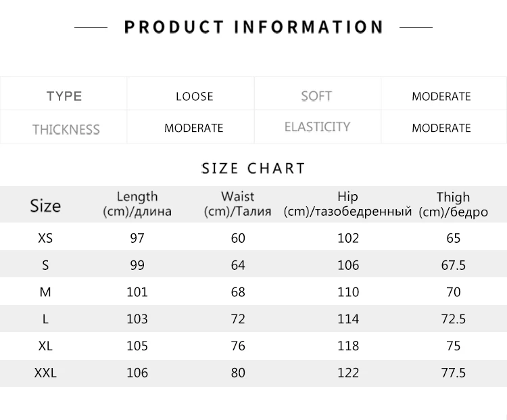Select the L size row label
This screenshot has width=507, height=420.
[45, 319]
